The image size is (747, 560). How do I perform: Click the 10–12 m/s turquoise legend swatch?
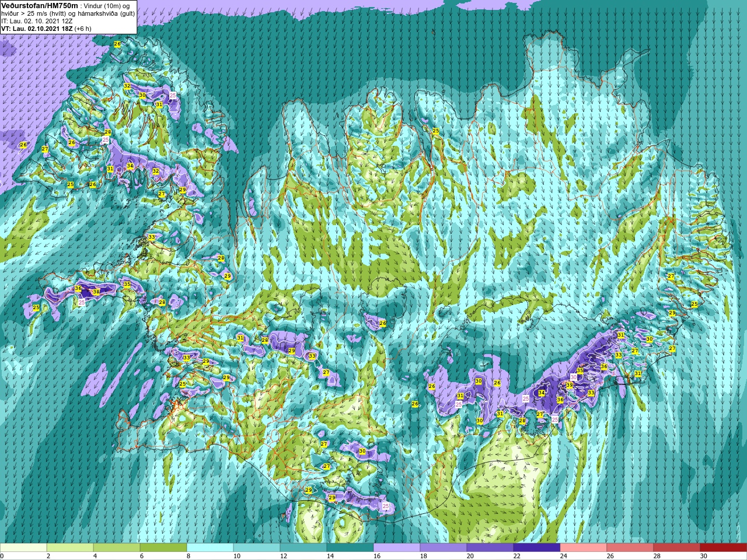coord(257,548)
